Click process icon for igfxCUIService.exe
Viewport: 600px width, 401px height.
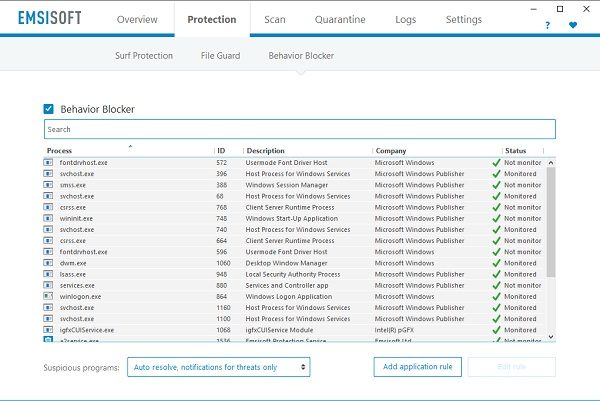48,329
